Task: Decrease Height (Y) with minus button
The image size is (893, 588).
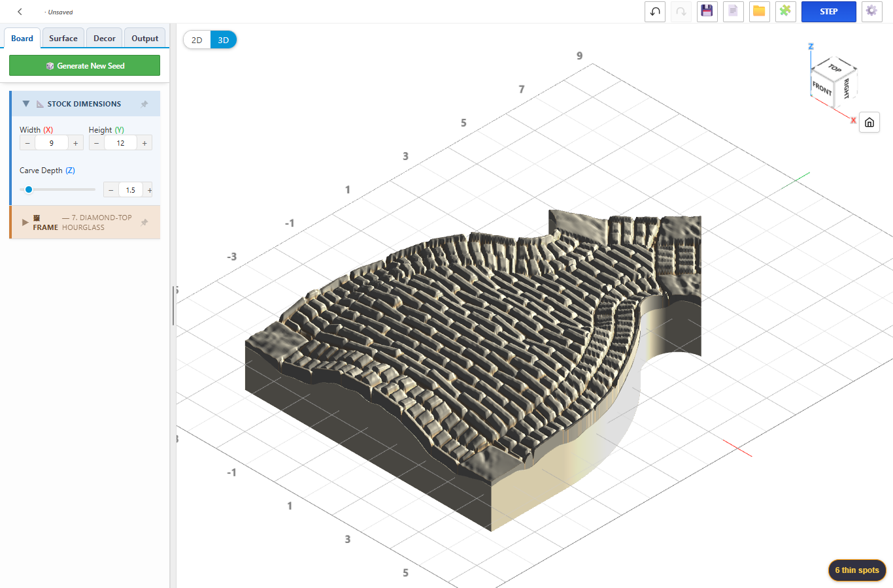Action: (x=97, y=143)
